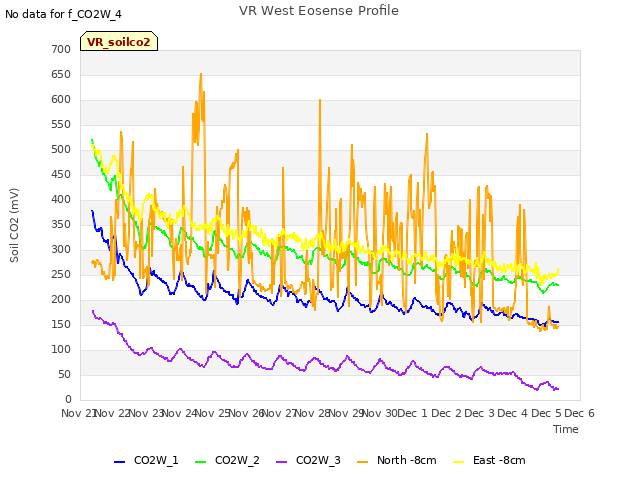640x480 pixels.
Task: Click the 150 y-axis tick label
Action: pos(61,324)
